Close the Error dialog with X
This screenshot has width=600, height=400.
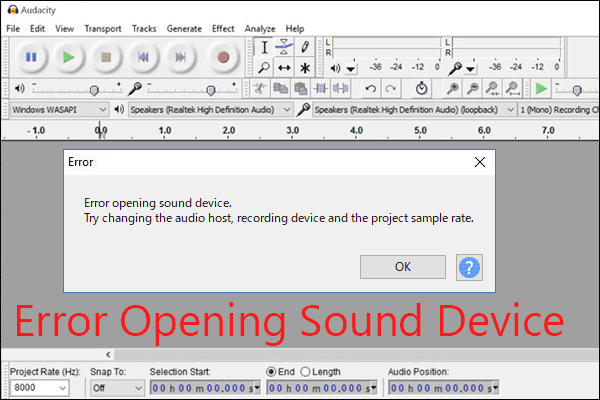coord(480,162)
